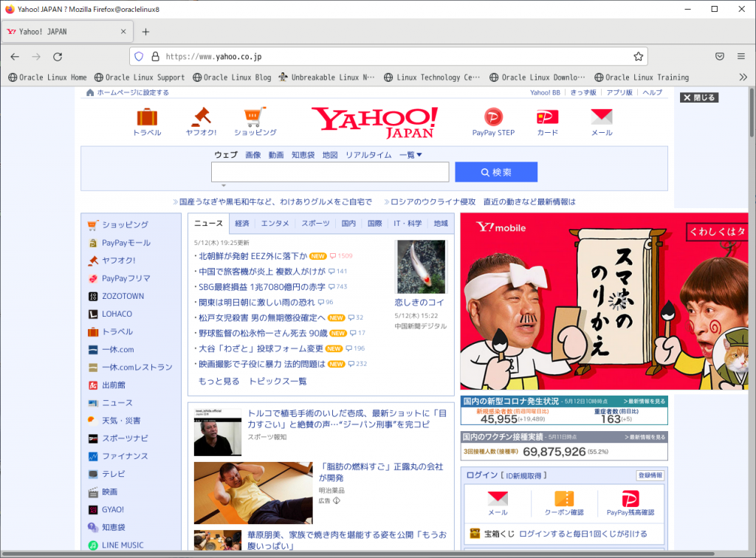Switch to the IT・科学 news tab
The width and height of the screenshot is (756, 558).
point(408,223)
